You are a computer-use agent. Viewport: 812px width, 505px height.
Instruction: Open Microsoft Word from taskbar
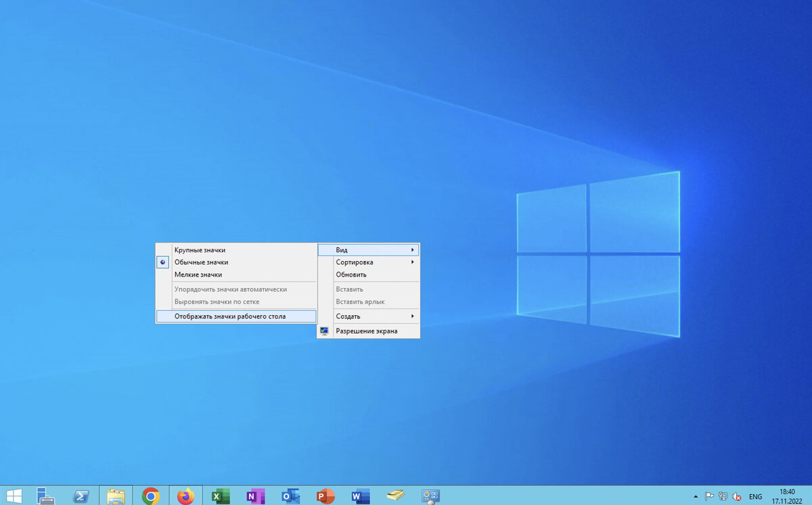(x=361, y=496)
